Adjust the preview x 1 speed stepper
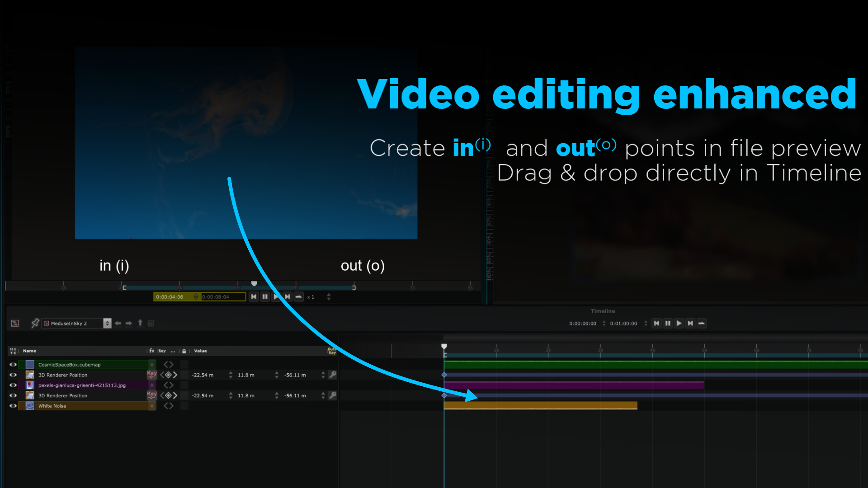This screenshot has width=868, height=488. coord(329,297)
